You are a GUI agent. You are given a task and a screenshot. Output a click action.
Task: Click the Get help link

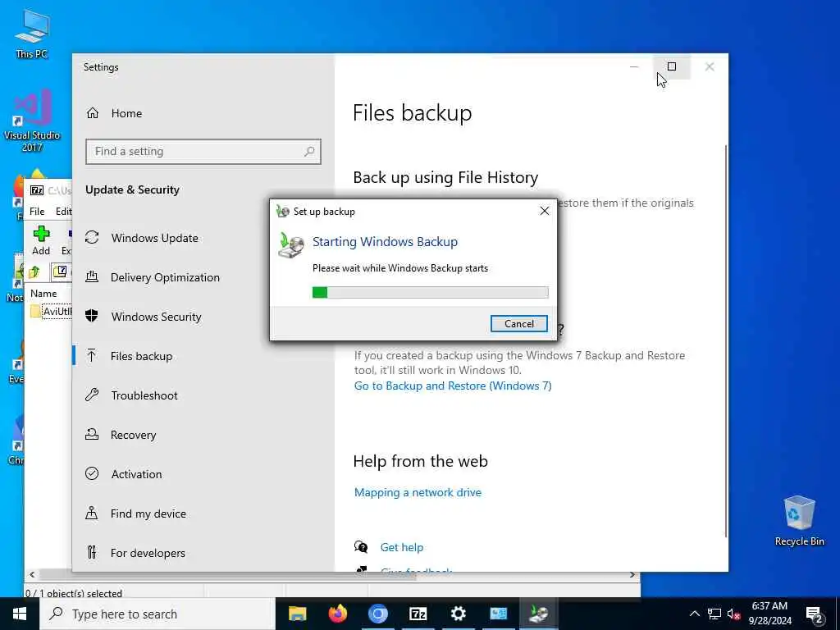(x=402, y=547)
